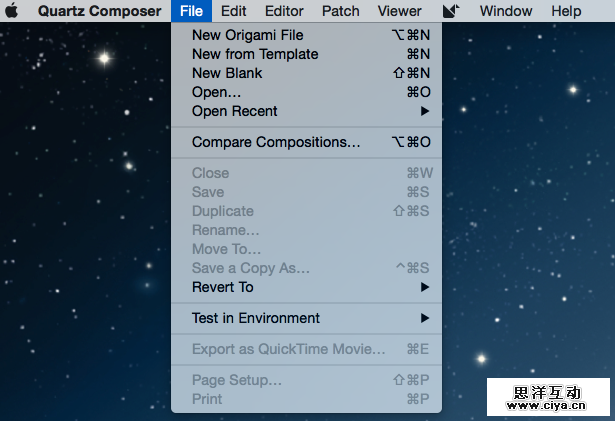This screenshot has width=615, height=421.
Task: Open the Viewer menu
Action: pos(399,11)
